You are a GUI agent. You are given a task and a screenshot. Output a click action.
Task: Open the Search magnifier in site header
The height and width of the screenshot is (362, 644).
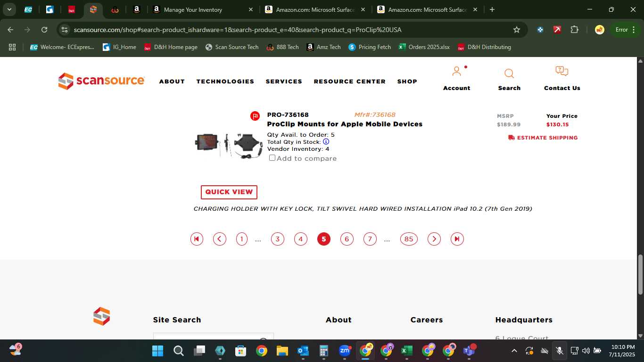tap(509, 73)
